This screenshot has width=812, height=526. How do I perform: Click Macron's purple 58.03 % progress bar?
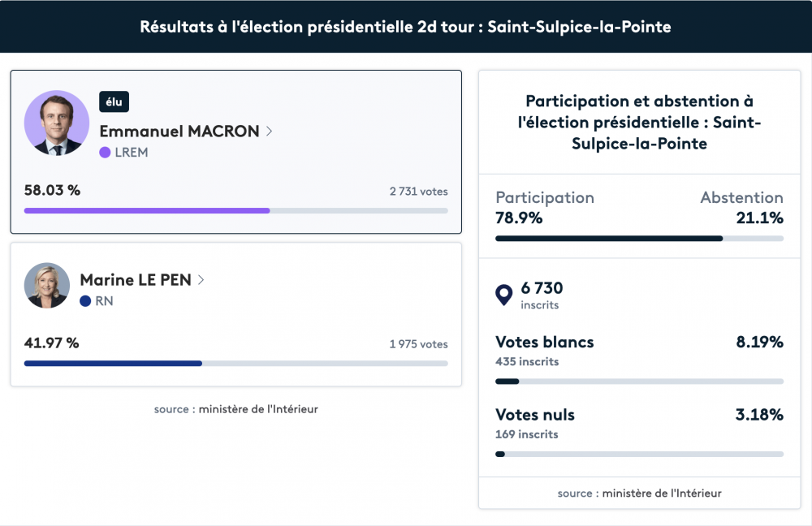point(235,211)
